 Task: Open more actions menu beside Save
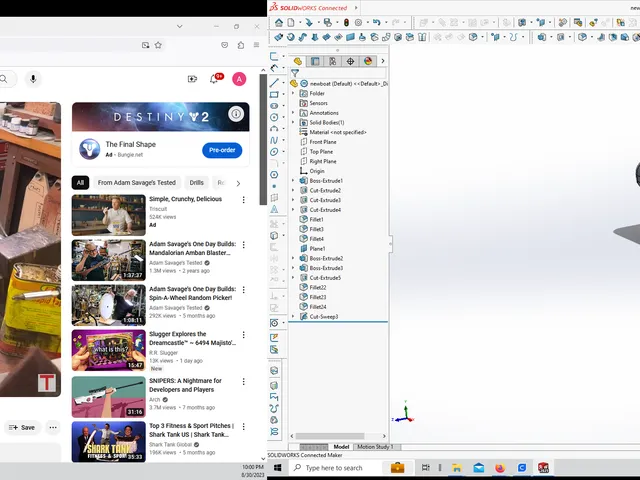point(53,427)
